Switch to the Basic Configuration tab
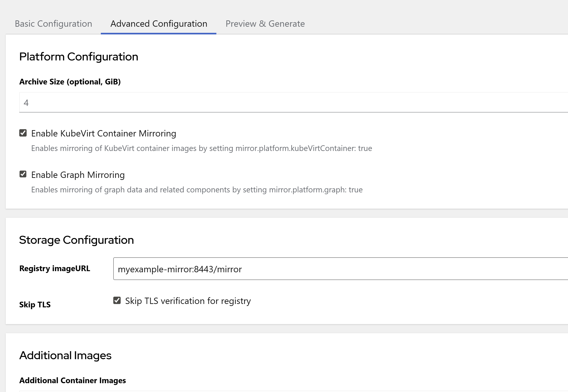 (53, 24)
